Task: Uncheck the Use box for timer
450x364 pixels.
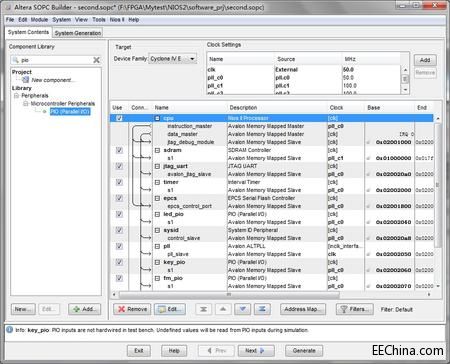Action: pos(119,182)
